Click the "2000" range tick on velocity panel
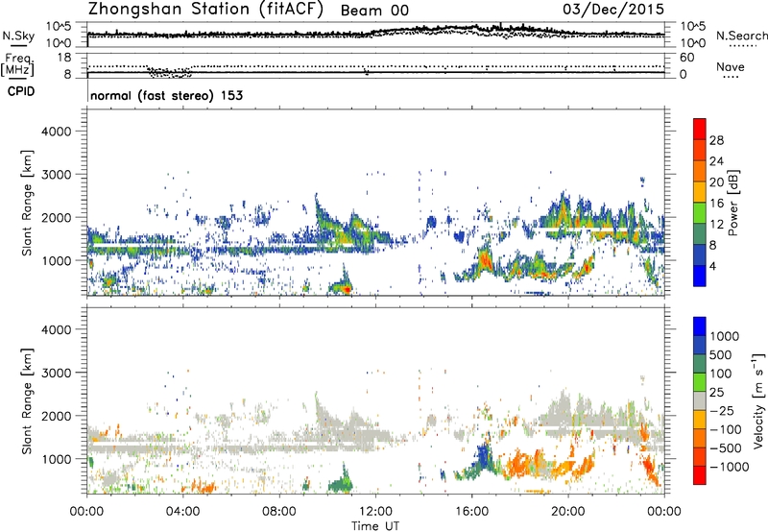This screenshot has width=768, height=532. (56, 416)
